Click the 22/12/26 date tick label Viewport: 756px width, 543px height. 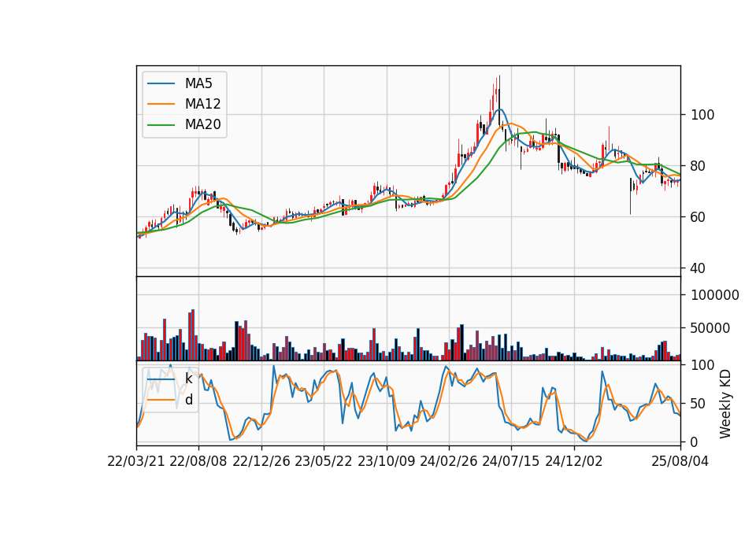261,461
